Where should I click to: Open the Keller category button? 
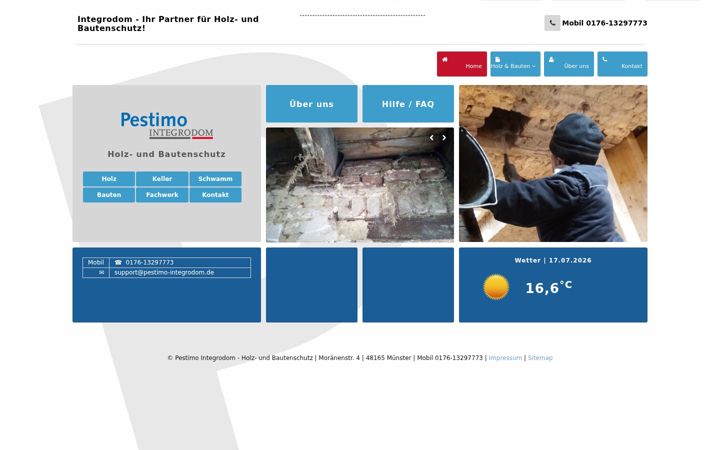pyautogui.click(x=162, y=179)
